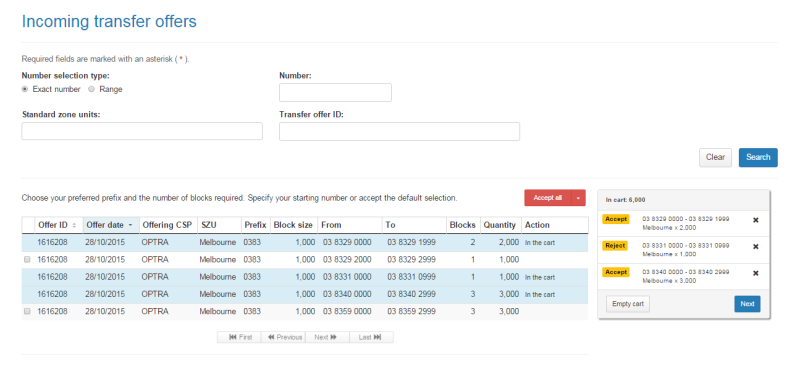Remove 03 8340 0000 item from cart
This screenshot has height=379, width=800.
756,273
